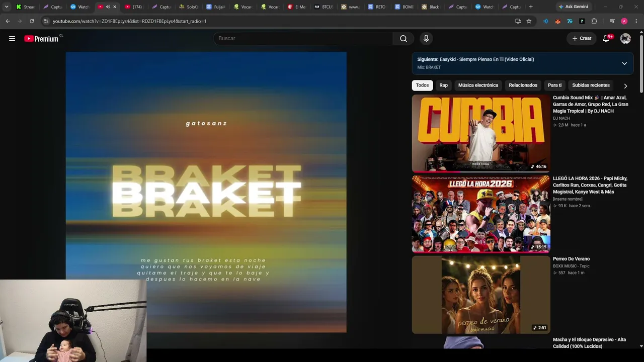Visit the DJ NACH channel
The image size is (644, 362).
[x=561, y=118]
